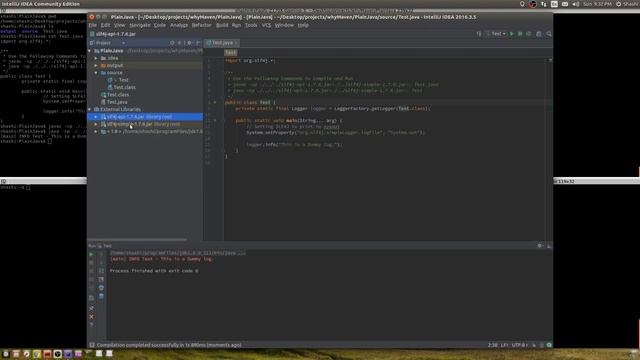Screen dimensions: 640x360
Task: Click the network indicator in top bar
Action: [x=544, y=4]
